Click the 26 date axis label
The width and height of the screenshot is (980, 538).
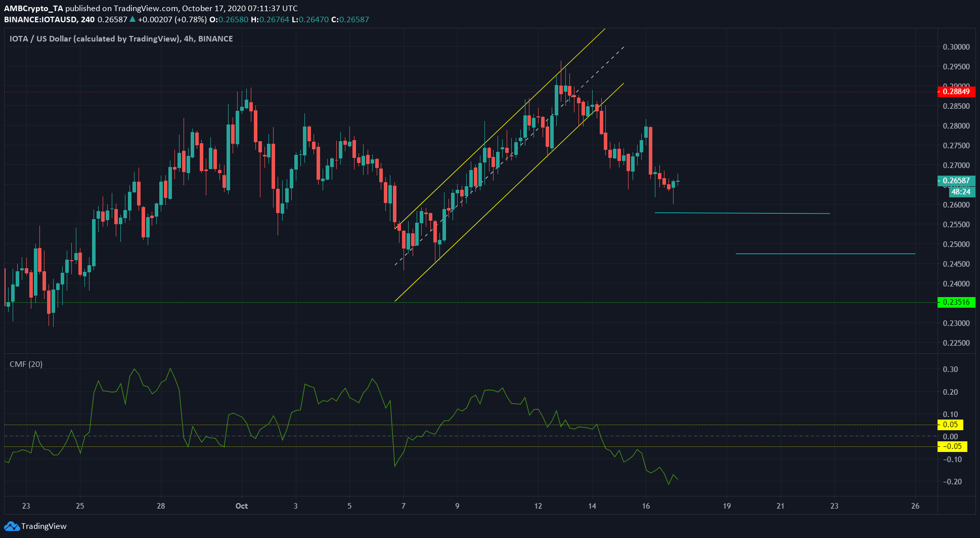(915, 506)
